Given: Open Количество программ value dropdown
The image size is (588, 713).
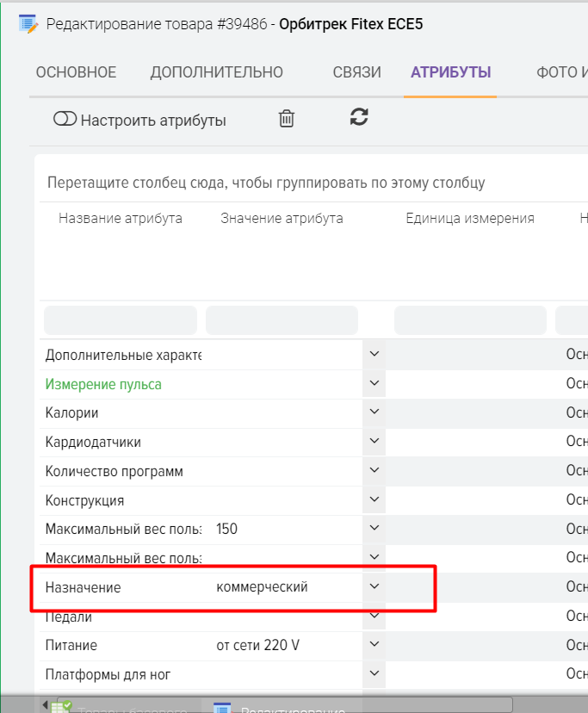Looking at the screenshot, I should [x=374, y=470].
